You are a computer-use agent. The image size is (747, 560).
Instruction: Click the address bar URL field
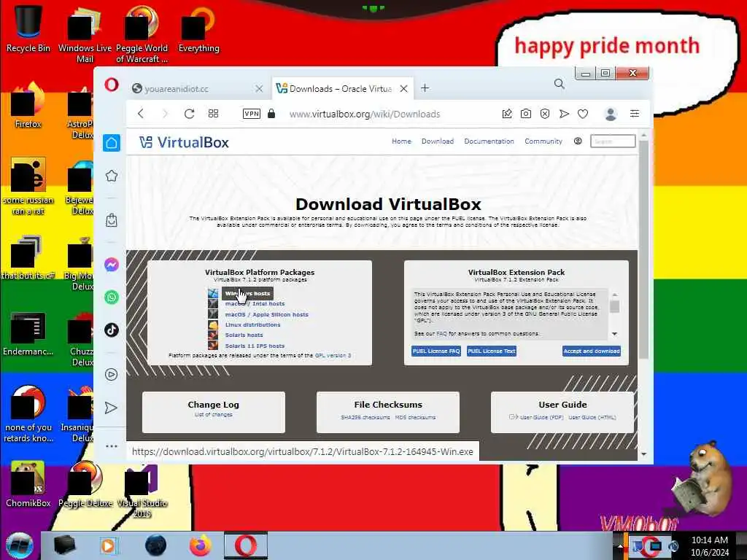point(365,114)
